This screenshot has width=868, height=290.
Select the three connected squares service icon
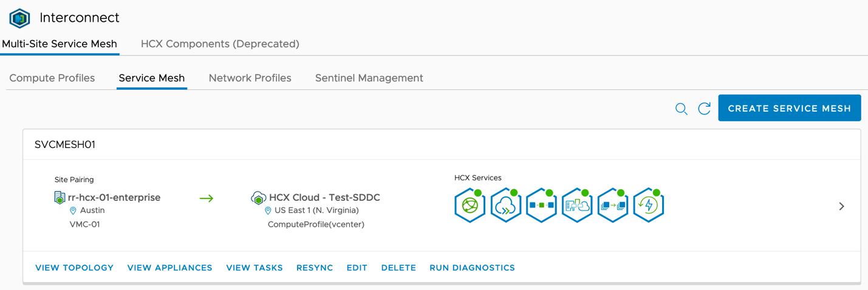coord(541,206)
